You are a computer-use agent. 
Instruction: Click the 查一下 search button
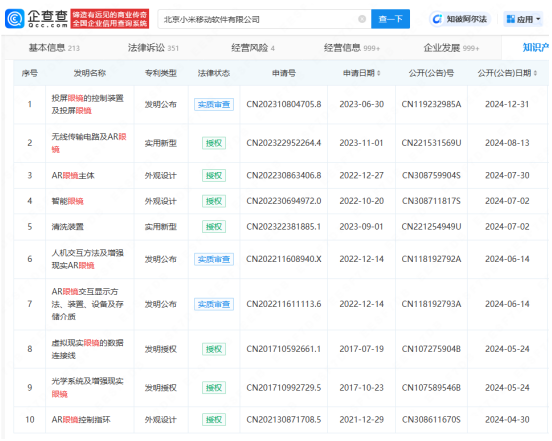(390, 19)
